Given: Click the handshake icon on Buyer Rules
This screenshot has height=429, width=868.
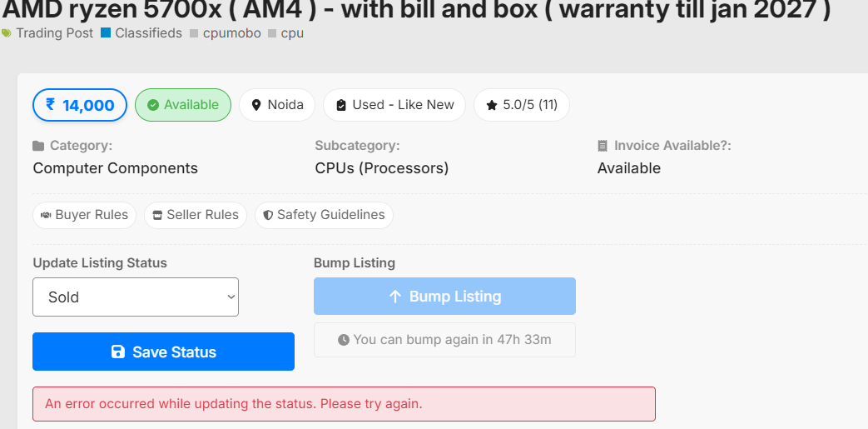Looking at the screenshot, I should pyautogui.click(x=46, y=215).
